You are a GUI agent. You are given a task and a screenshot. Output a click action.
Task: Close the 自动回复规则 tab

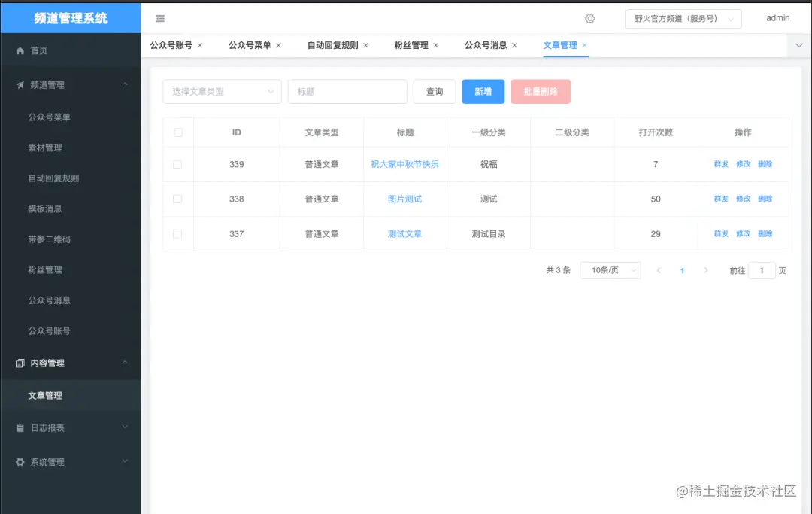pos(365,44)
